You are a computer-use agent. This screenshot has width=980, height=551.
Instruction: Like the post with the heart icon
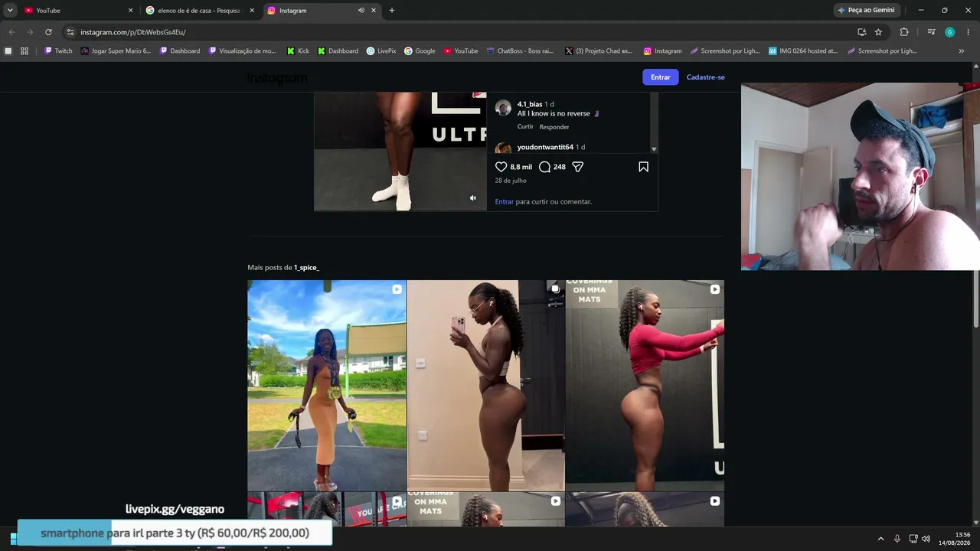501,167
